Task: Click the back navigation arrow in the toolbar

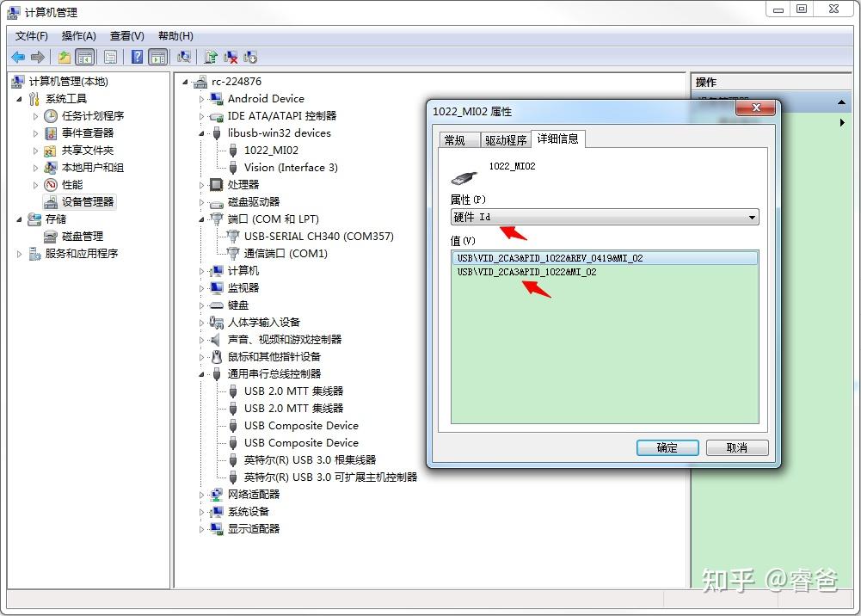Action: (17, 57)
